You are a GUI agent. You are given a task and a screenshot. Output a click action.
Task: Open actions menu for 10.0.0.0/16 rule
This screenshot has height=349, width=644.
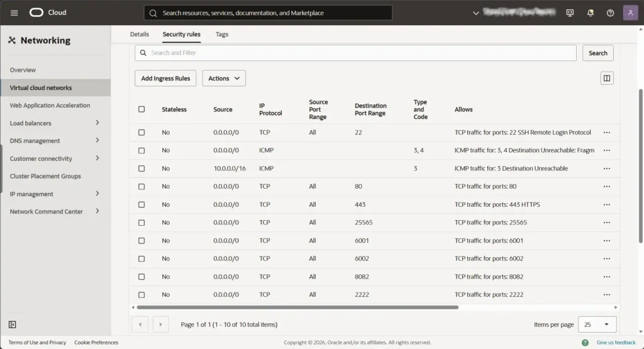607,169
